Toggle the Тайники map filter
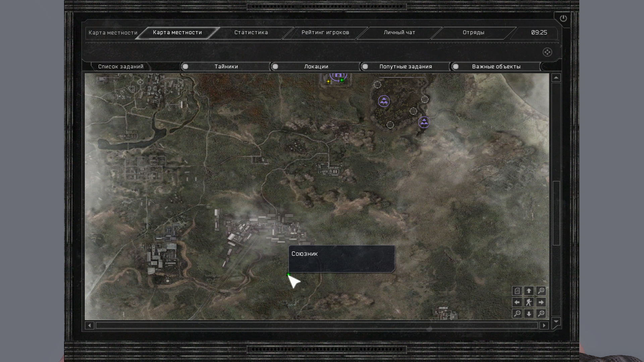The height and width of the screenshot is (362, 644). [226, 66]
